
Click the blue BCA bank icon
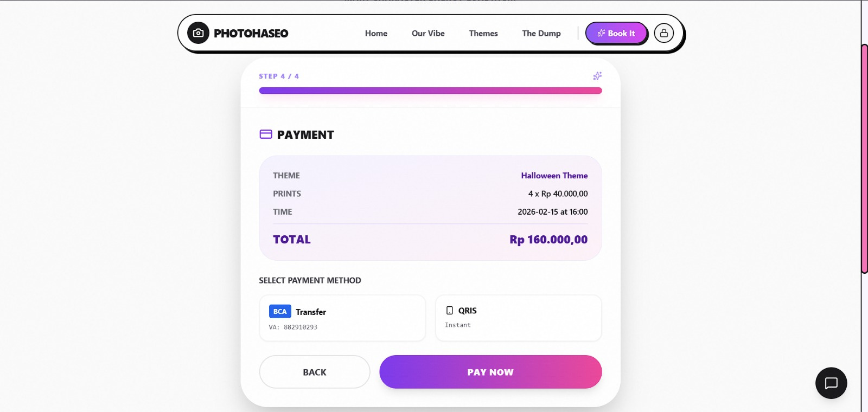pyautogui.click(x=278, y=311)
